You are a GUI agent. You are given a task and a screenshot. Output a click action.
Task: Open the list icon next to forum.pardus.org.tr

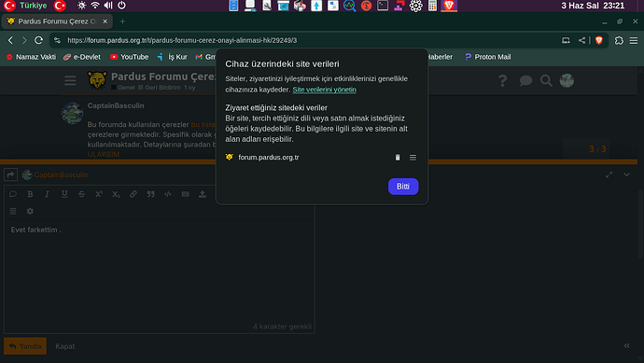point(413,158)
